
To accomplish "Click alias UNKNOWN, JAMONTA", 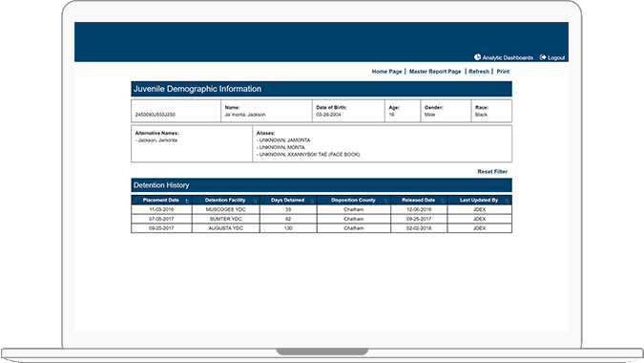I will 283,140.
